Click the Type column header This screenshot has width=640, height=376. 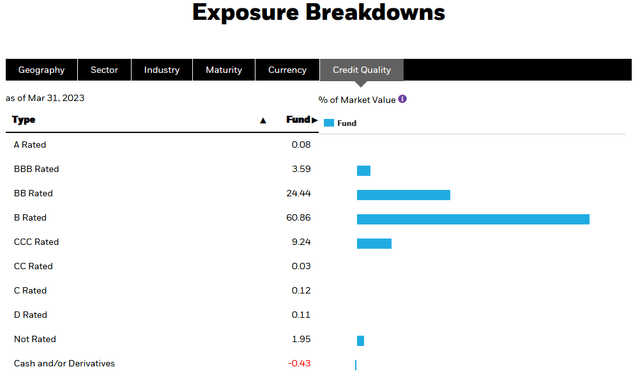point(24,120)
